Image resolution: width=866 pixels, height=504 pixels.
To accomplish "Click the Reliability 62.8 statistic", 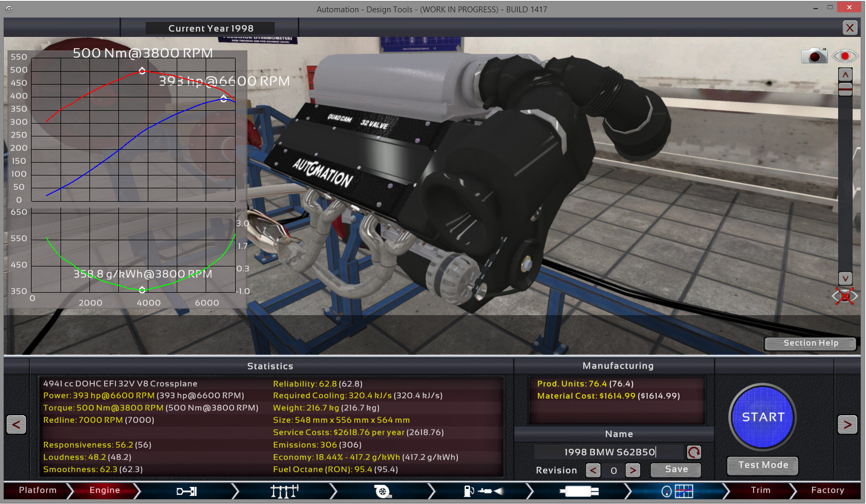I will tap(318, 384).
